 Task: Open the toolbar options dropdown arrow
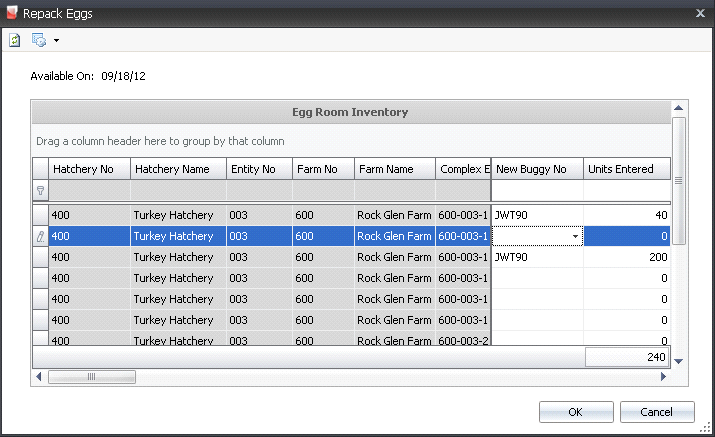pyautogui.click(x=56, y=41)
